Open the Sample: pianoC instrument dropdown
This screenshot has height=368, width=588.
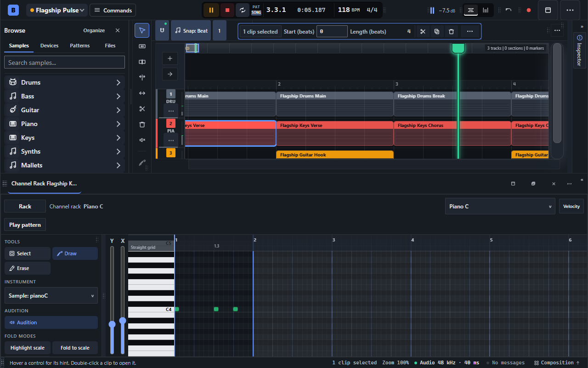coord(51,296)
